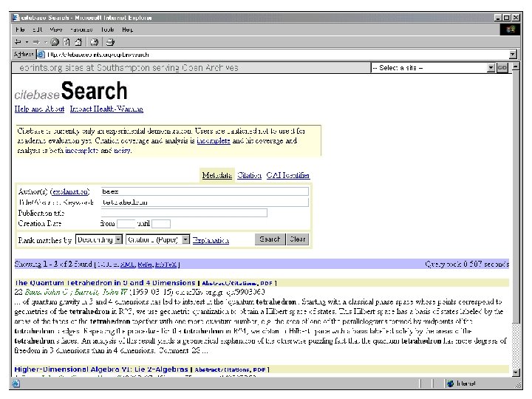Follow the 'noisy' link in the notice
The image size is (532, 399).
pos(122,150)
